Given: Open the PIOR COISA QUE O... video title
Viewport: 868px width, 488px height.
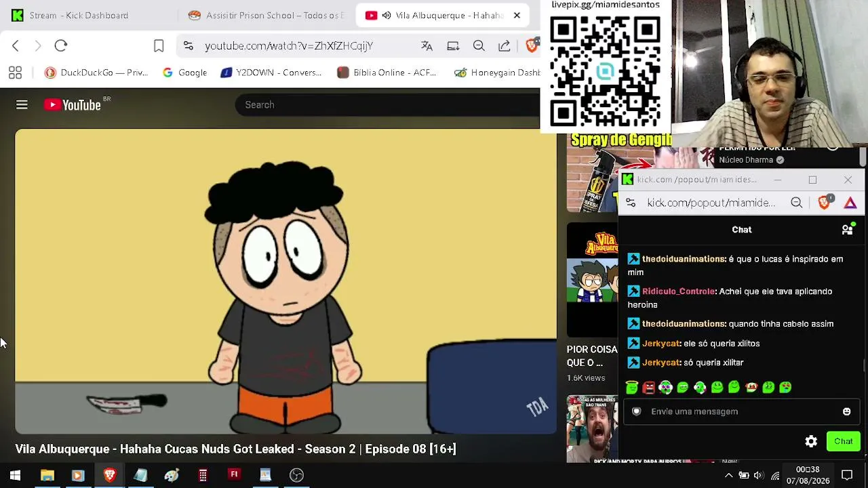Looking at the screenshot, I should coord(592,356).
